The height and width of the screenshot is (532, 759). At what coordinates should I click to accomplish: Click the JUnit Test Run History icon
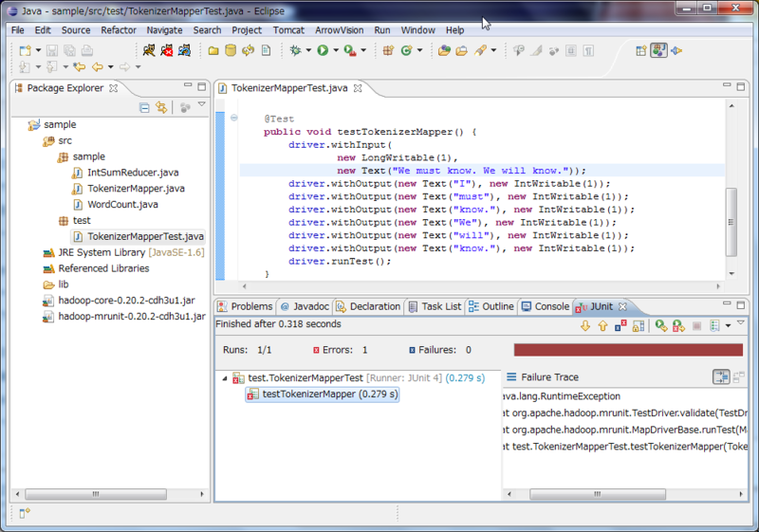tap(715, 326)
